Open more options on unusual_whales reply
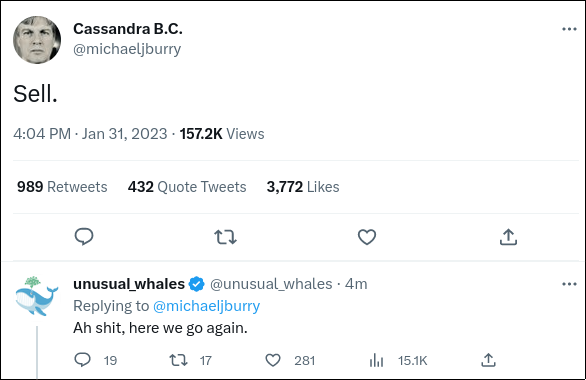This screenshot has width=586, height=380. coord(569,284)
